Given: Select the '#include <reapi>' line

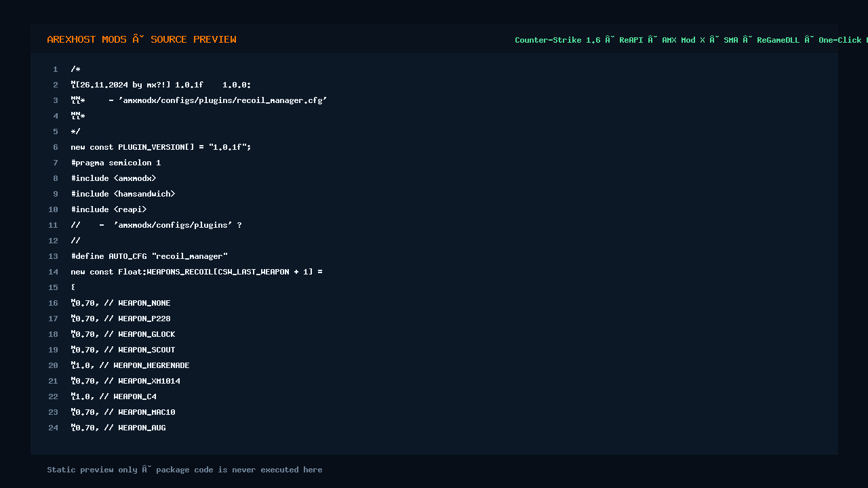Looking at the screenshot, I should coord(108,209).
